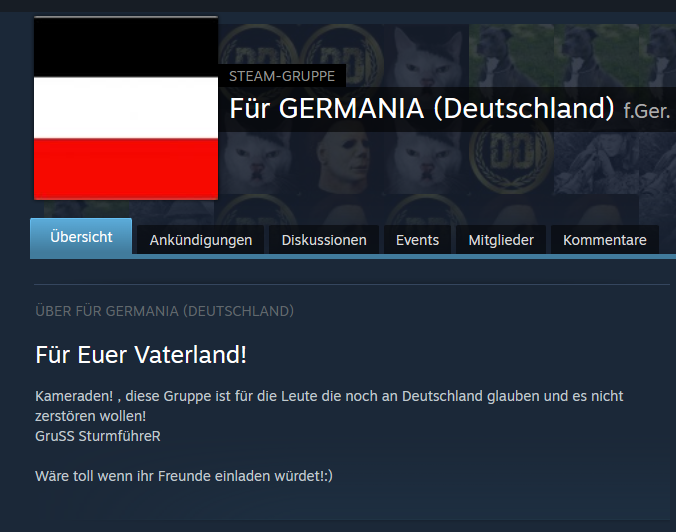Go to the Diskussionen tab
This screenshot has width=676, height=532.
[324, 240]
